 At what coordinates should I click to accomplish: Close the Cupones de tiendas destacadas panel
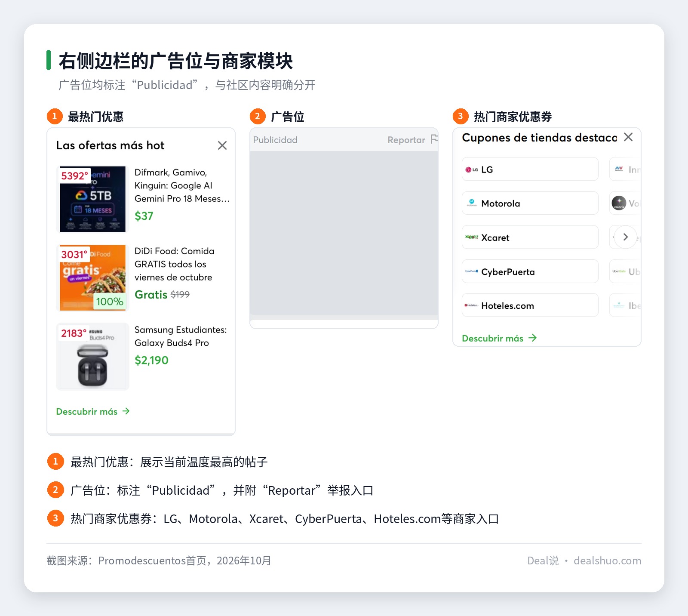pos(628,137)
